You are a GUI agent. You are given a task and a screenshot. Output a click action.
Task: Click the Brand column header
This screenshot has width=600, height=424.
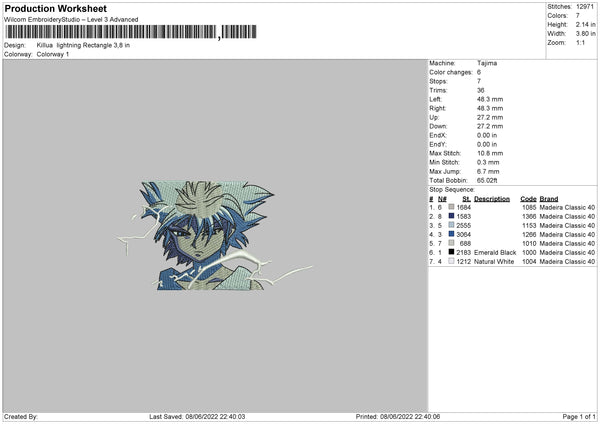(x=549, y=199)
